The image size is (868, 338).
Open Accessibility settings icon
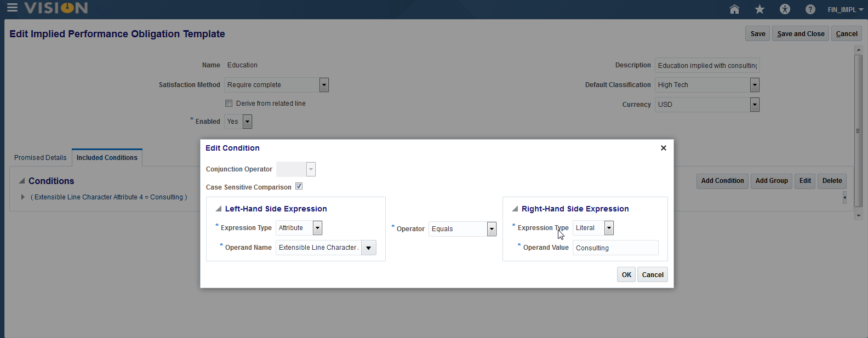tap(785, 9)
